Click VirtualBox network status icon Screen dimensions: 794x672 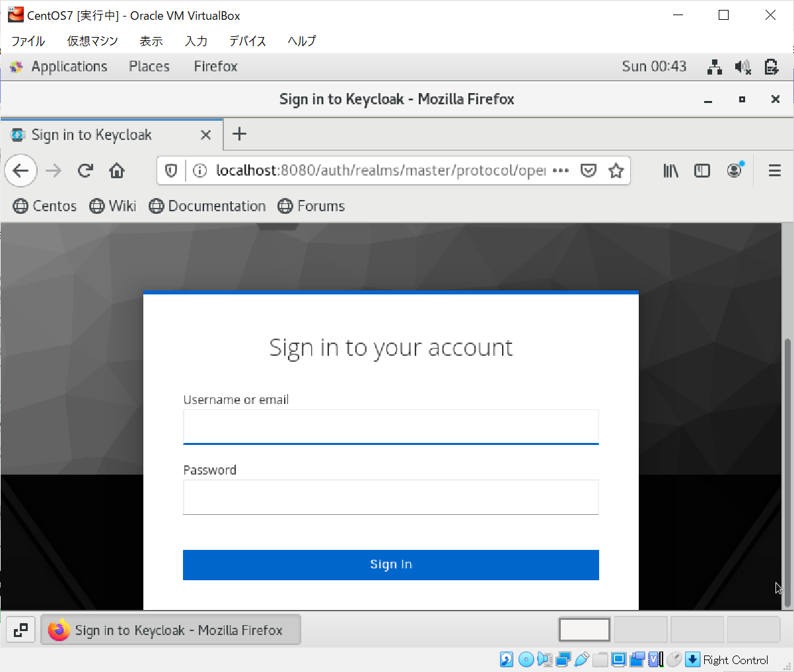click(x=563, y=659)
